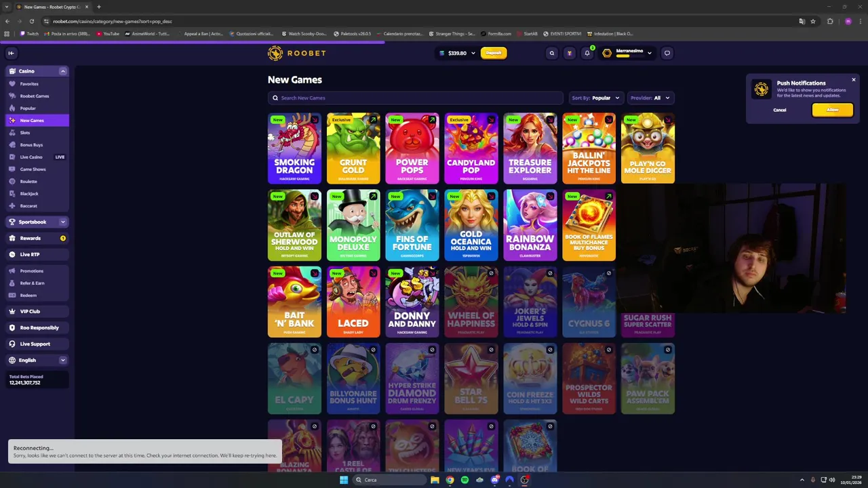868x488 pixels.
Task: Click the VIP Club crown icon
Action: 12,312
